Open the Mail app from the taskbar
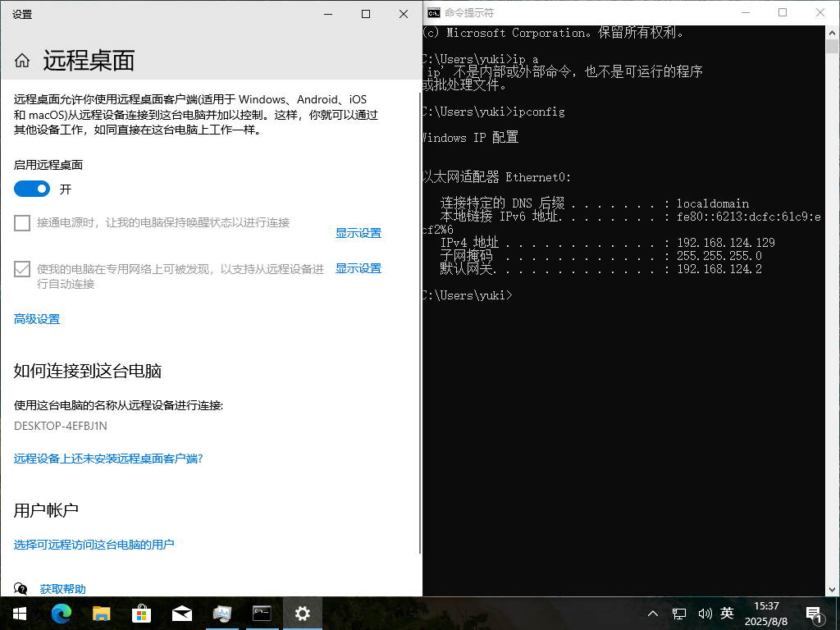 coord(181,613)
